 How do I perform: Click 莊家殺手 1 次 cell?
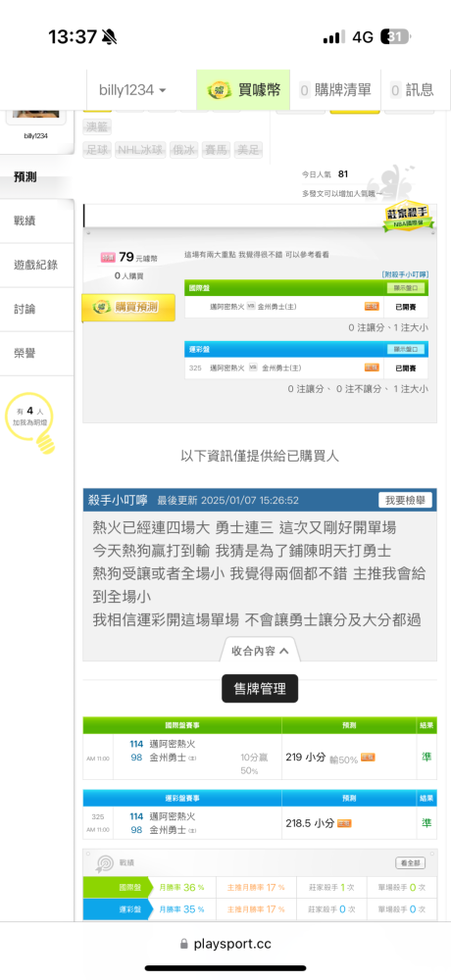332,888
